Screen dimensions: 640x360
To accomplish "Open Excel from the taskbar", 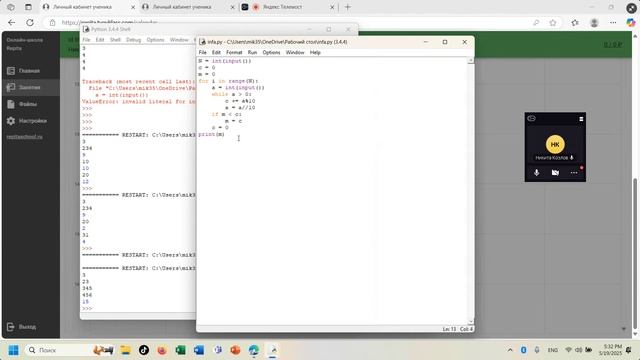I will 180,350.
